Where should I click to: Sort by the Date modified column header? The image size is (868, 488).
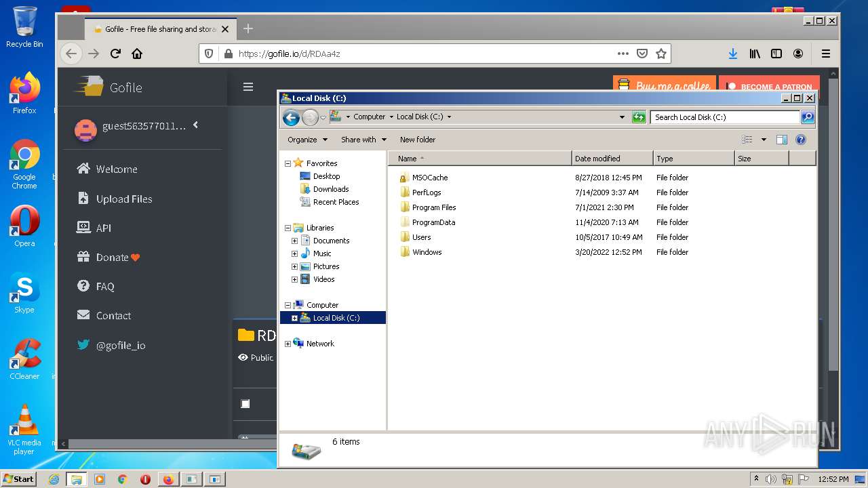pyautogui.click(x=612, y=159)
